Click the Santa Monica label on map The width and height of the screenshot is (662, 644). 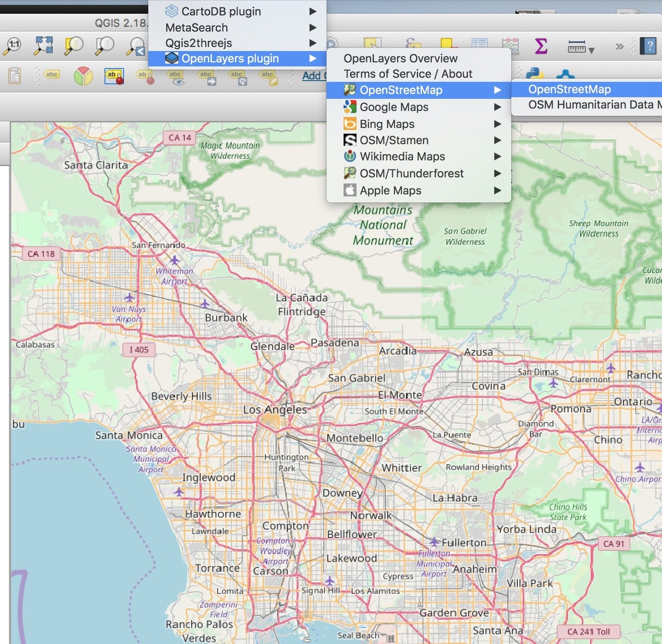[x=129, y=435]
